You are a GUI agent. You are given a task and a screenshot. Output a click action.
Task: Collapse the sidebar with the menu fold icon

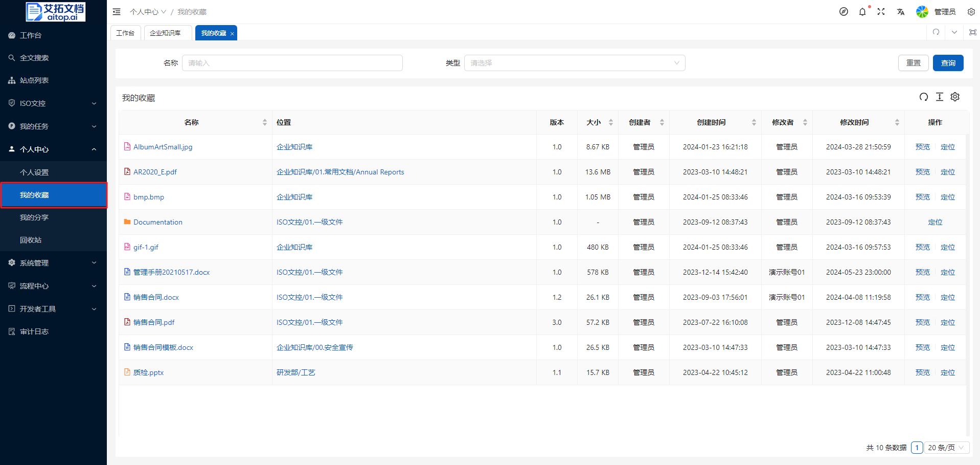tap(117, 12)
